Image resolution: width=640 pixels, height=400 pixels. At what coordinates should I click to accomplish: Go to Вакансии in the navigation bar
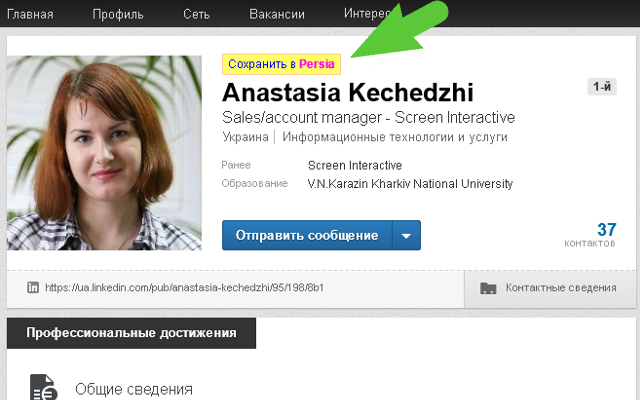click(277, 14)
